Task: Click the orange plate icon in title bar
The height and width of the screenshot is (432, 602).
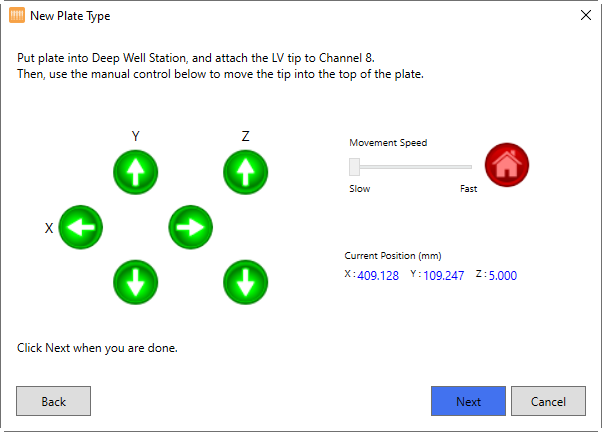Action: [x=16, y=16]
